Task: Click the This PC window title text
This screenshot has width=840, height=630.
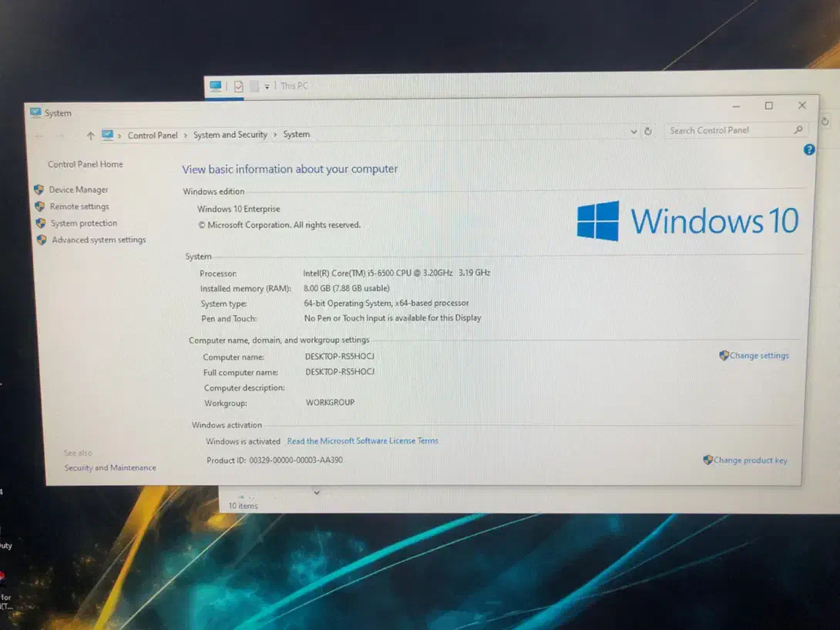Action: click(x=294, y=85)
